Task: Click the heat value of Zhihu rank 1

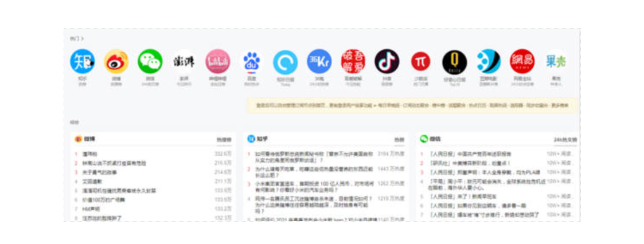Action: [x=391, y=154]
